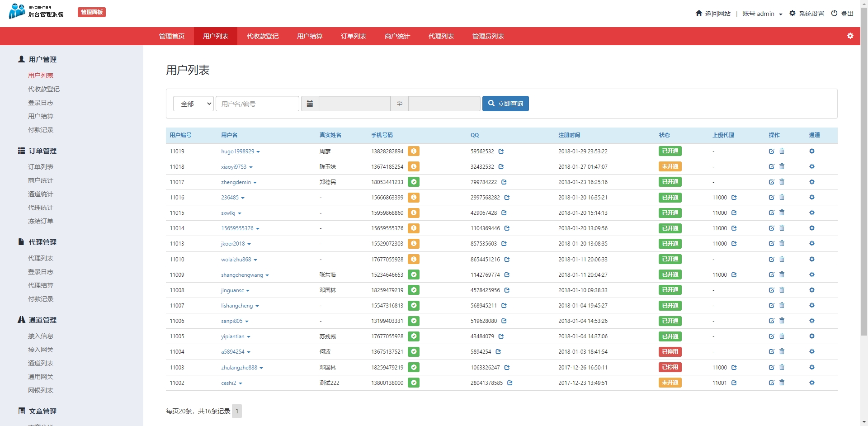
Task: Open the agent link icon for user 11016
Action: (734, 198)
